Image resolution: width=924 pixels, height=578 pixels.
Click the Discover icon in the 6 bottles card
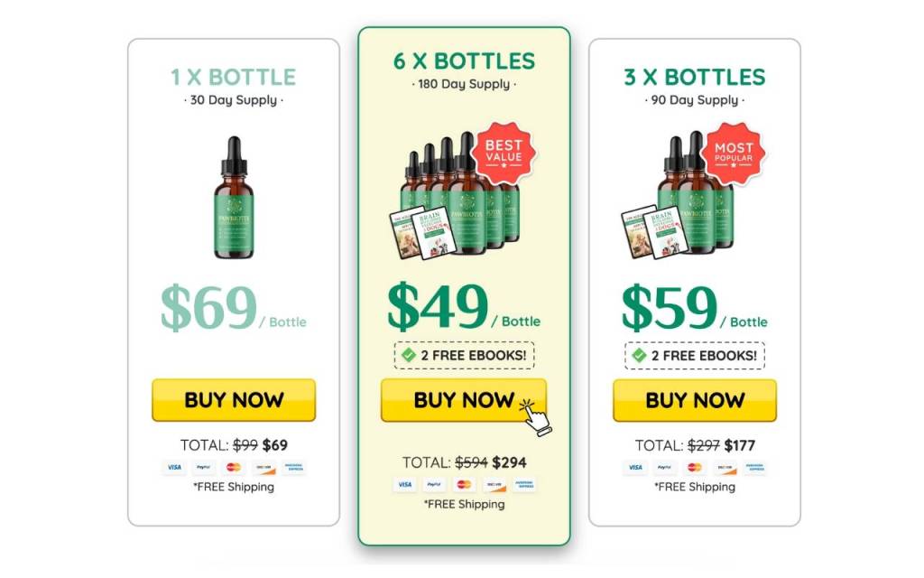click(x=494, y=484)
